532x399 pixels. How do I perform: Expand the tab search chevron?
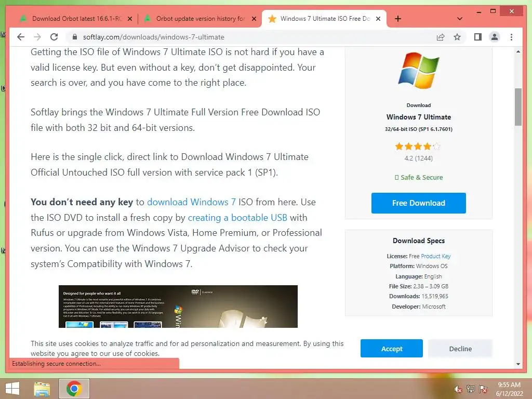coord(460,19)
